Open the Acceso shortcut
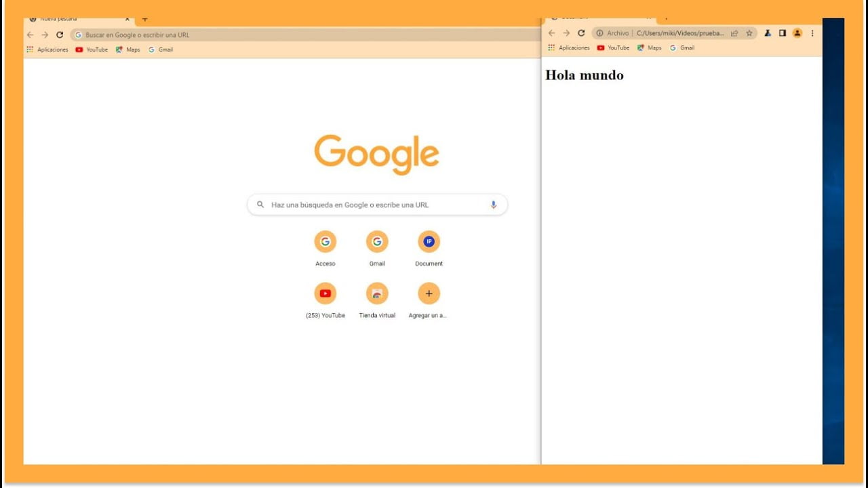 coord(325,249)
